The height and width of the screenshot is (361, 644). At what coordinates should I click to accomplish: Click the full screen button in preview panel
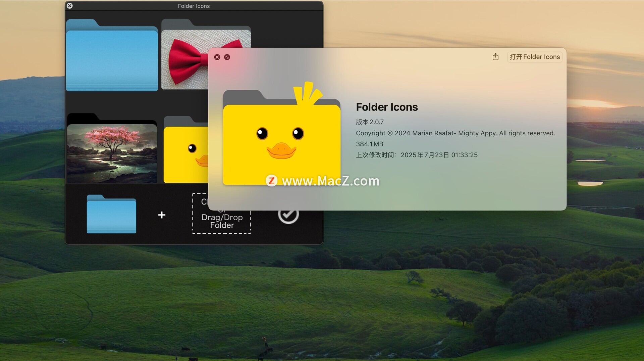pos(227,57)
